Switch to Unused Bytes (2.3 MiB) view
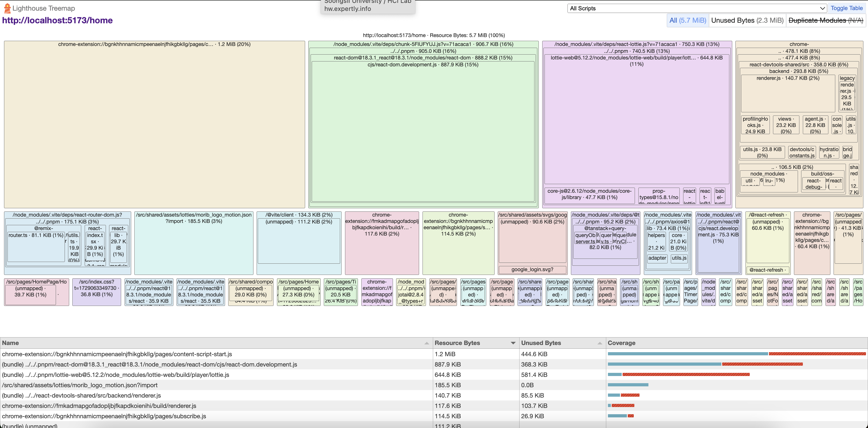Screen dimensions: 868x428 click(747, 20)
